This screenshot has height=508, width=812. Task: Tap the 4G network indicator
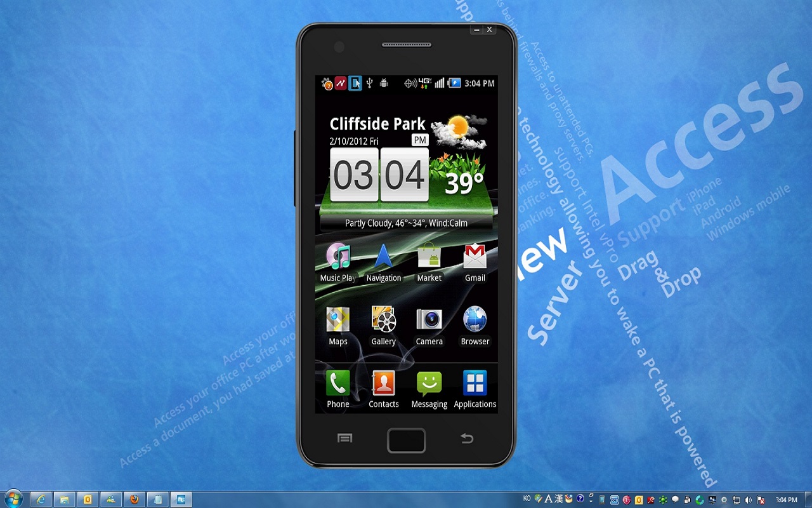pyautogui.click(x=425, y=83)
